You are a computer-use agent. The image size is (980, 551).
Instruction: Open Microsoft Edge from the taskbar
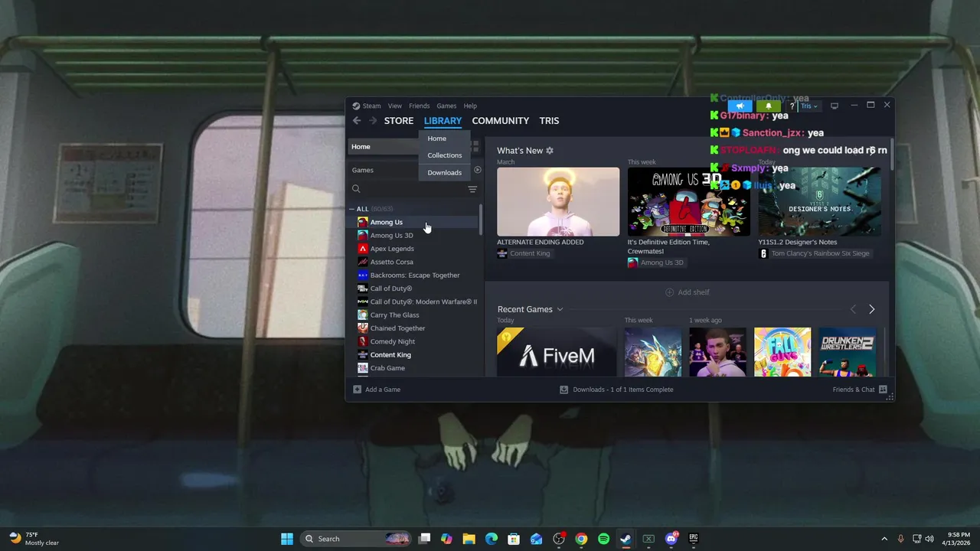click(492, 539)
